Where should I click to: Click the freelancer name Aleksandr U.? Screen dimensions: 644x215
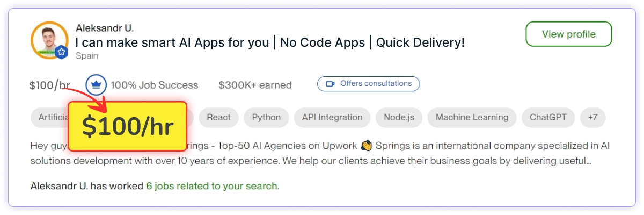105,28
